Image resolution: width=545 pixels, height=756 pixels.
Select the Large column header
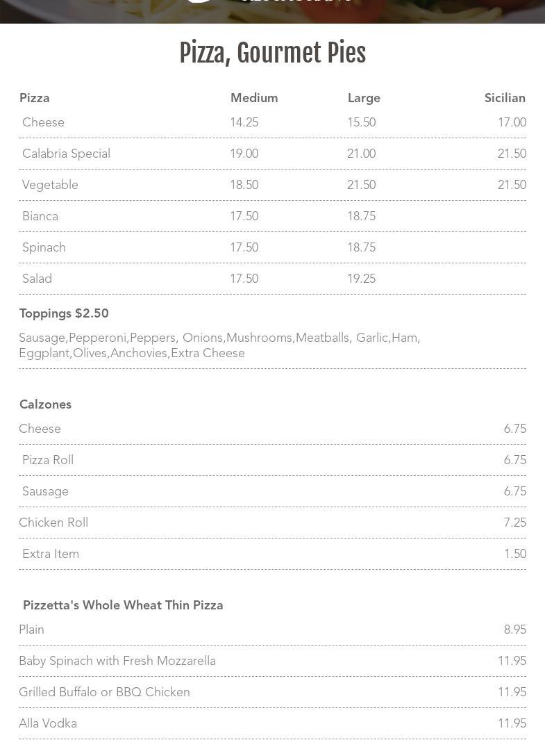tap(364, 98)
